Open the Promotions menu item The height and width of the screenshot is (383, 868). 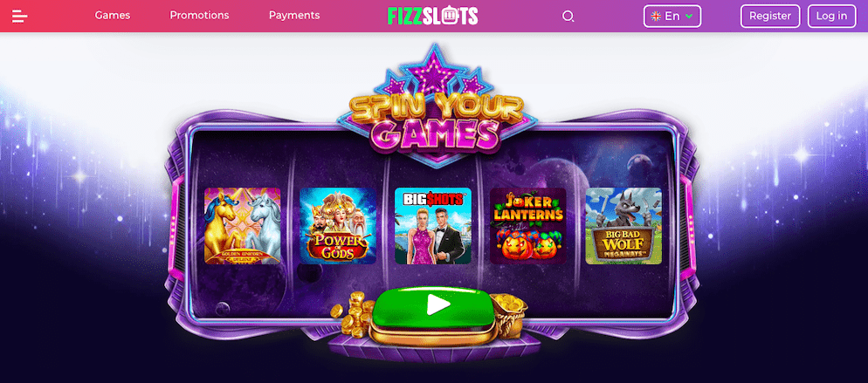click(199, 16)
